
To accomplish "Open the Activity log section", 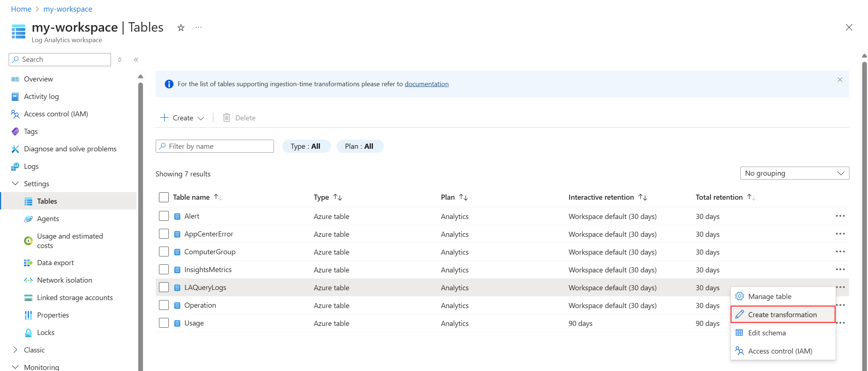I will tap(41, 96).
